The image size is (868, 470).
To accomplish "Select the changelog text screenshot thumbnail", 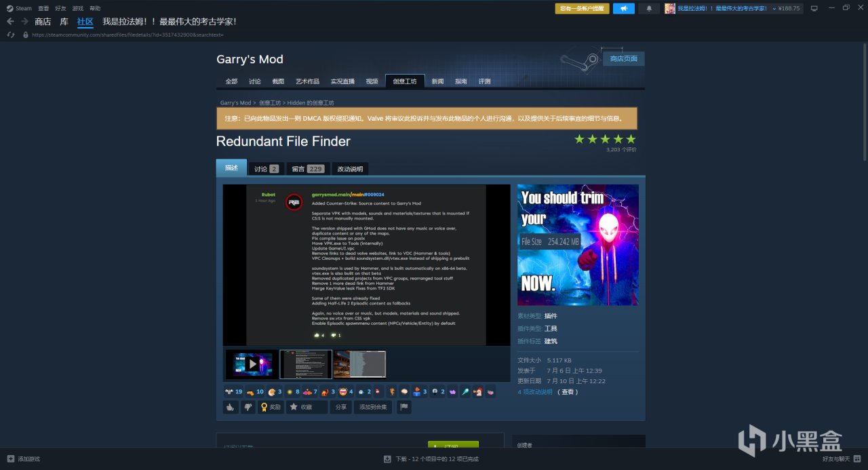I will (306, 364).
